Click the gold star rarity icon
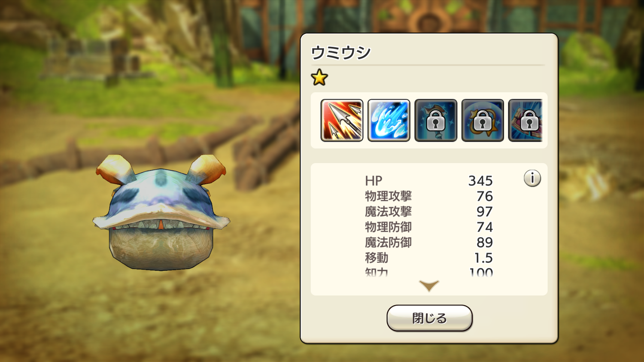This screenshot has width=644, height=362. point(319,78)
